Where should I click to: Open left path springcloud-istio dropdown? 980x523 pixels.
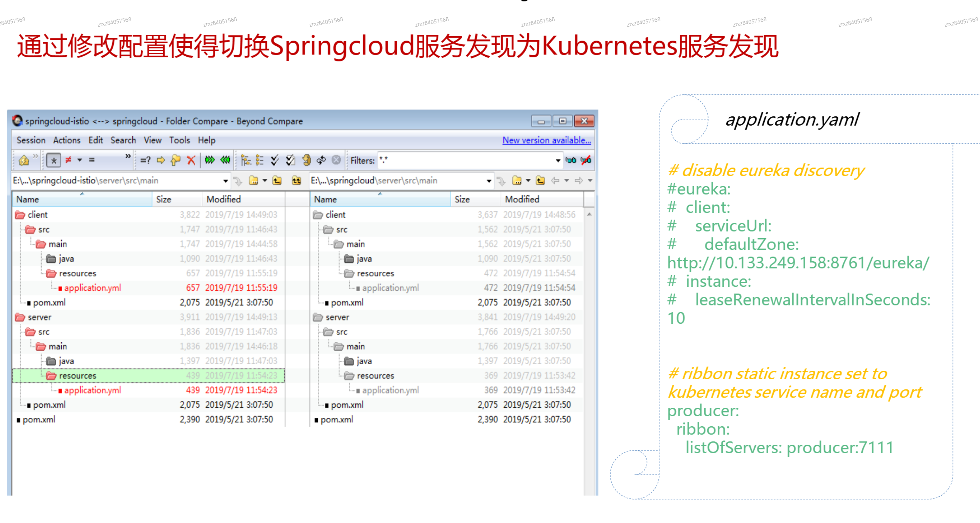225,181
